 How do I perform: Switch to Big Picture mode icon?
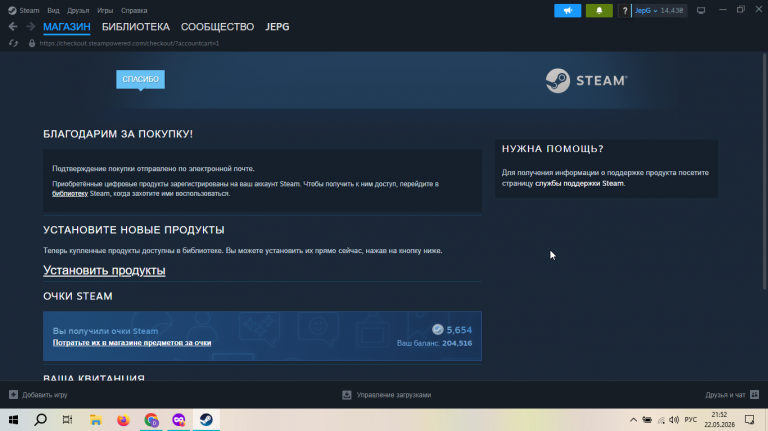click(x=701, y=10)
